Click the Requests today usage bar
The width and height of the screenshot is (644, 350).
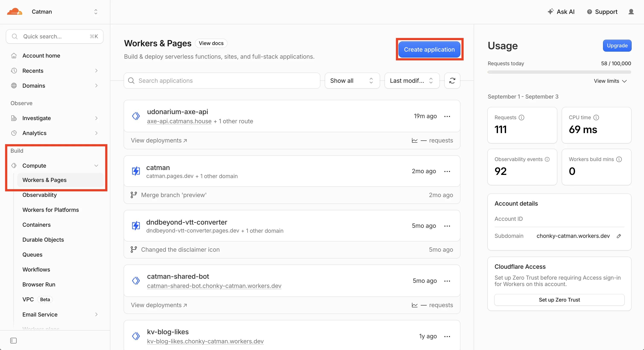559,72
